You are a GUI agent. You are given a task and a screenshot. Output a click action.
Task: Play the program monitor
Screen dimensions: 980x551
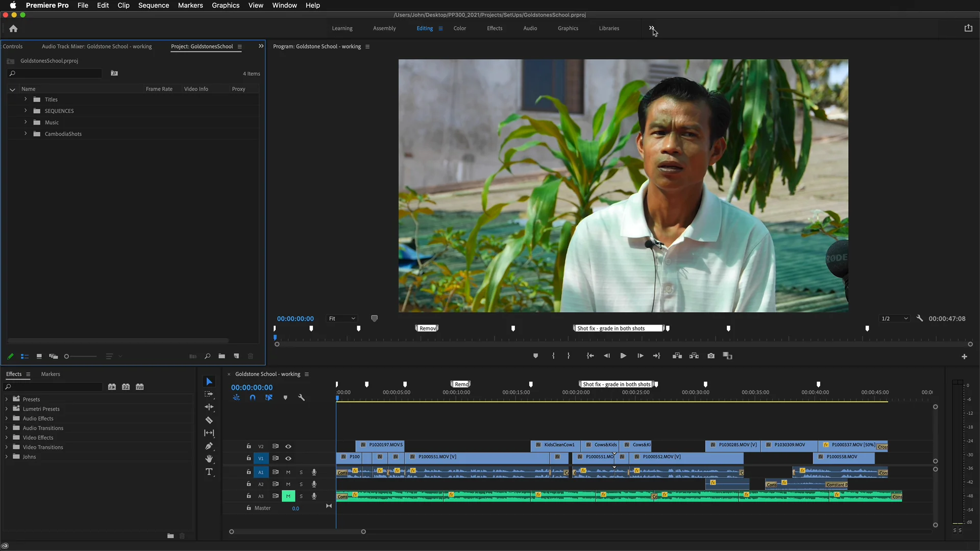[623, 356]
